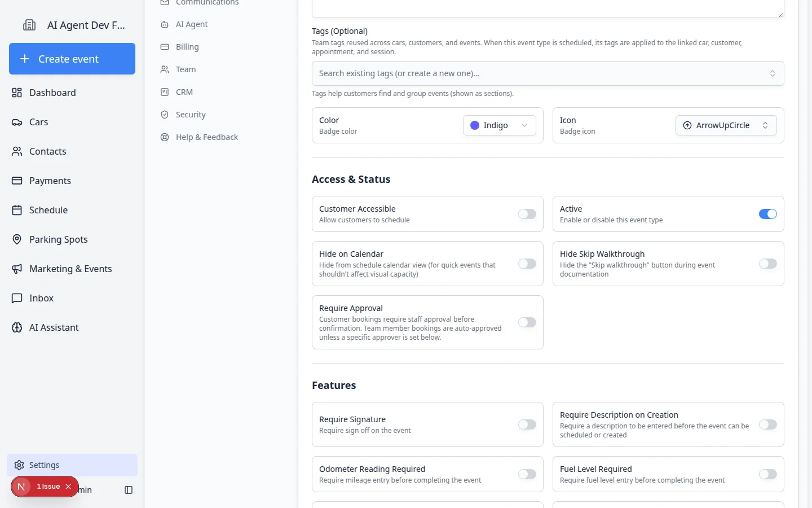This screenshot has height=508, width=812.
Task: Click the Tags (Optional) label
Action: pyautogui.click(x=339, y=31)
